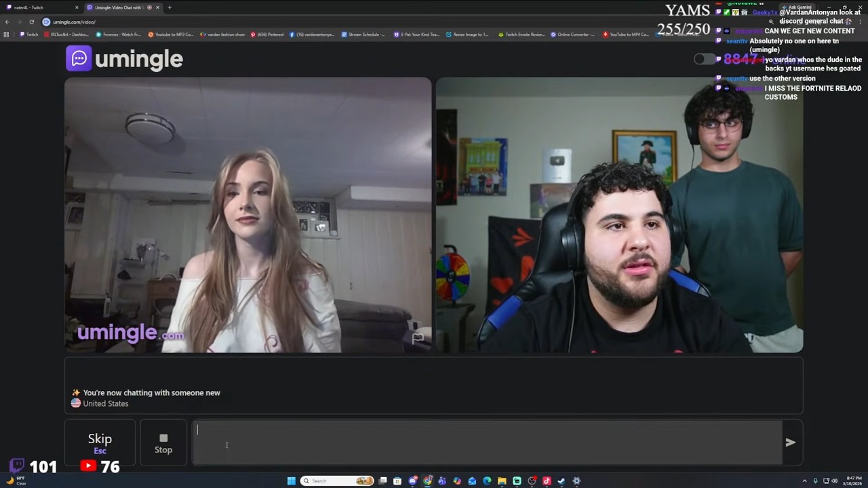This screenshot has height=488, width=868.
Task: Switch to the Twitch browser tab
Action: point(41,7)
